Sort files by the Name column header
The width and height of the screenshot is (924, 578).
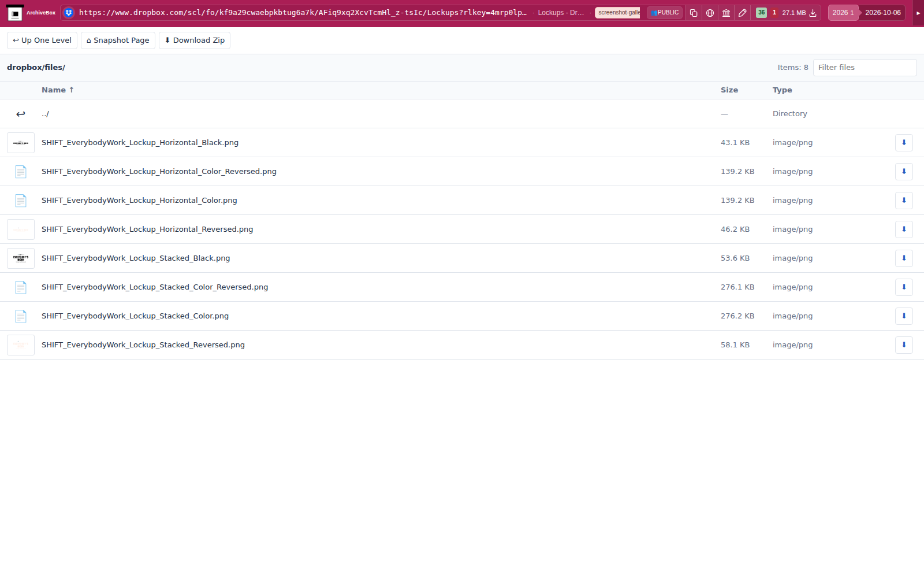(58, 90)
